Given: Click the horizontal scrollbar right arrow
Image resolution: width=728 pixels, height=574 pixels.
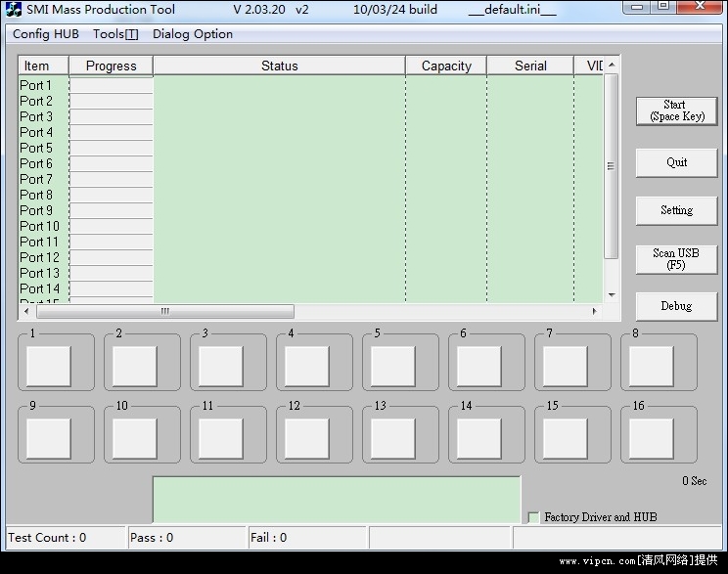Looking at the screenshot, I should tap(595, 311).
